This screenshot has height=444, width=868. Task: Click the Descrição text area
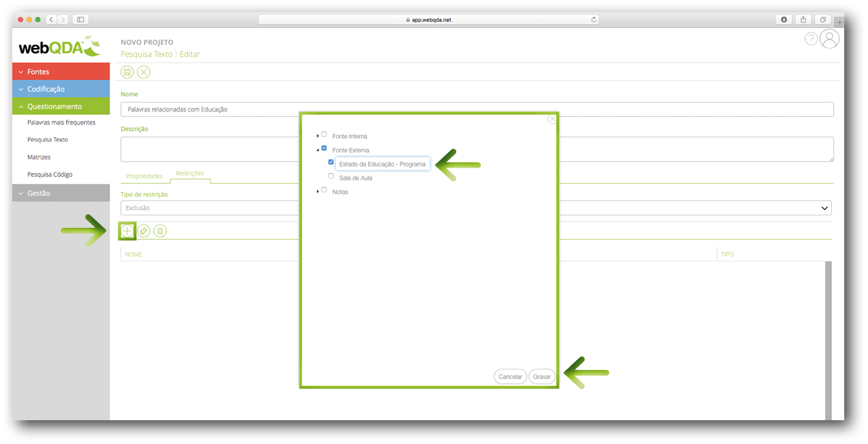(x=477, y=149)
